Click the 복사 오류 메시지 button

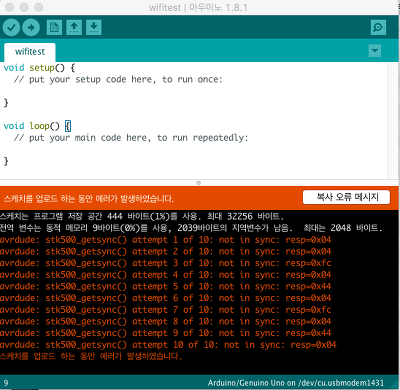346,197
